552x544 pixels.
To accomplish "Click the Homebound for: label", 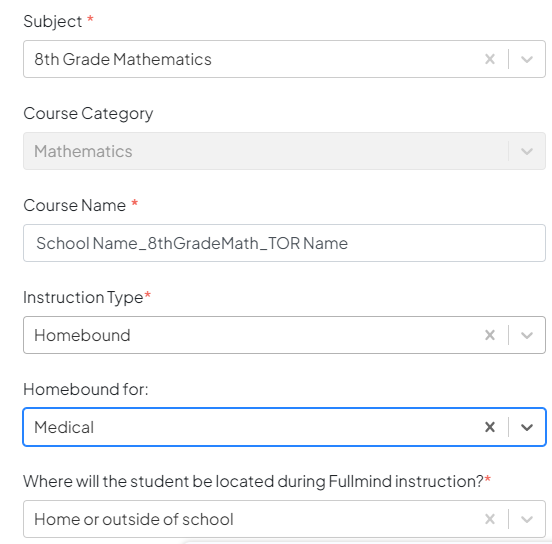I will point(86,389).
